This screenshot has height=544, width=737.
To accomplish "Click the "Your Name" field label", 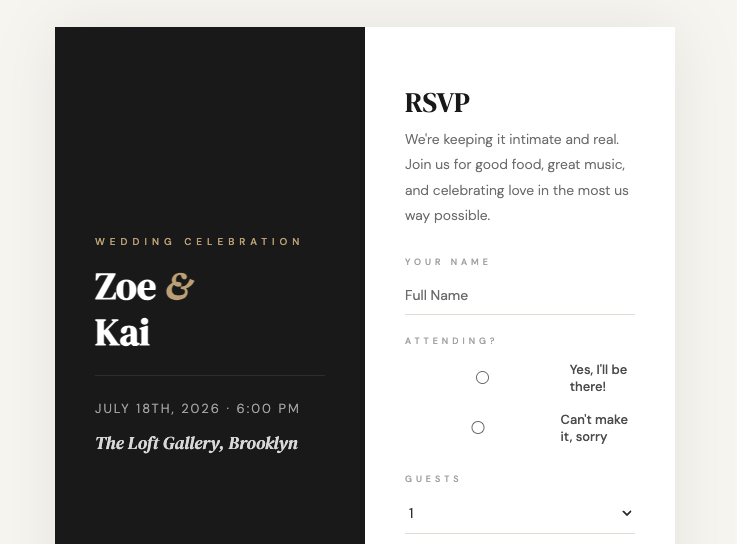I will (x=448, y=262).
